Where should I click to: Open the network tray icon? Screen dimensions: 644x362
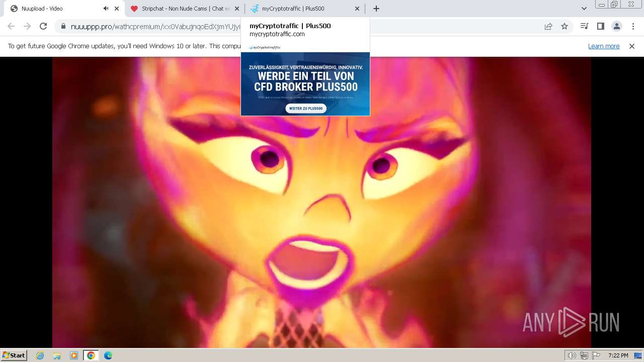584,355
